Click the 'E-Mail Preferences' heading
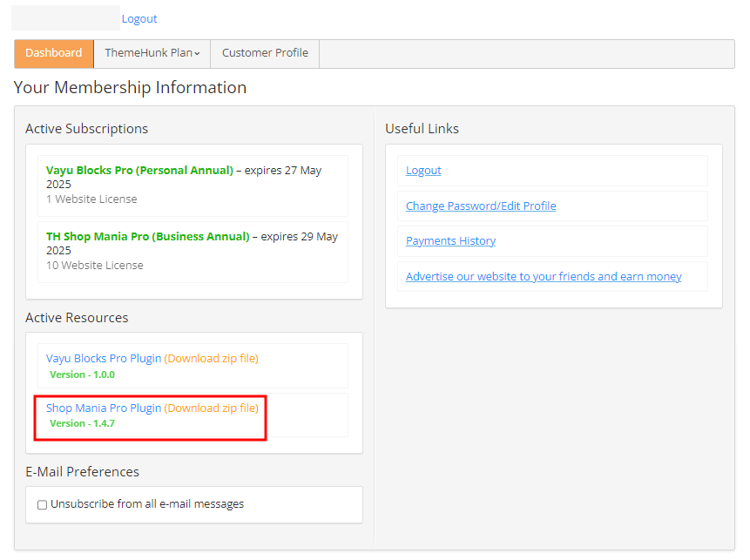Image resolution: width=750 pixels, height=560 pixels. pos(82,471)
